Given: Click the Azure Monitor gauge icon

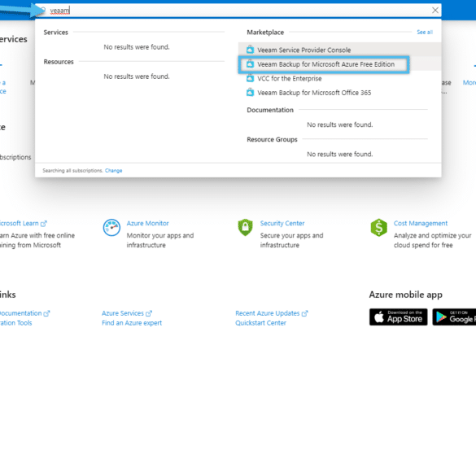Looking at the screenshot, I should [111, 227].
